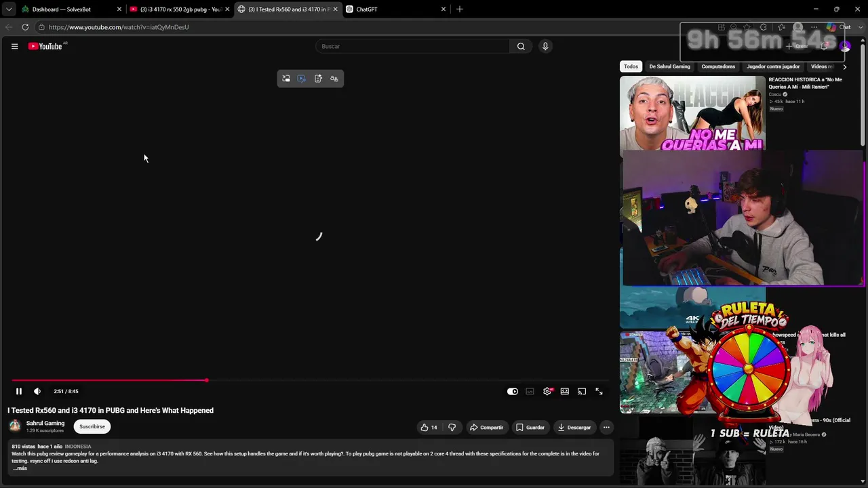Start voice search with the microphone
This screenshot has height=488, width=868.
point(545,46)
